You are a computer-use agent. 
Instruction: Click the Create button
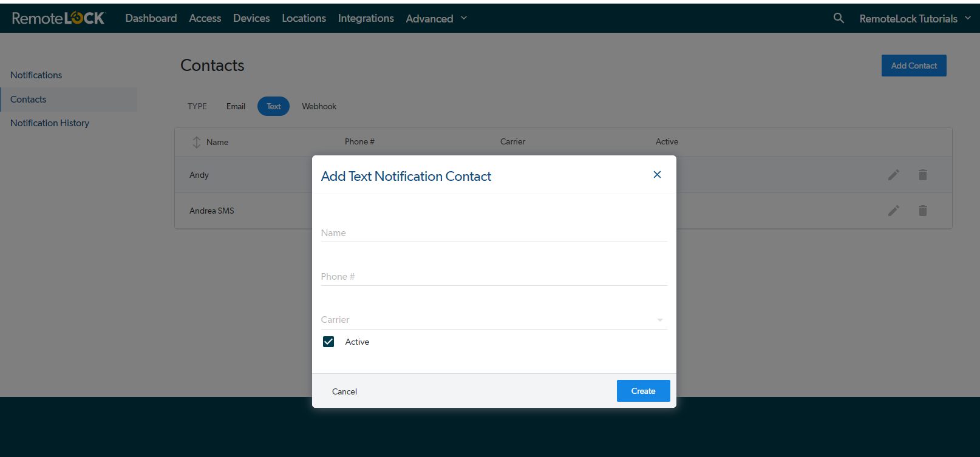point(644,391)
